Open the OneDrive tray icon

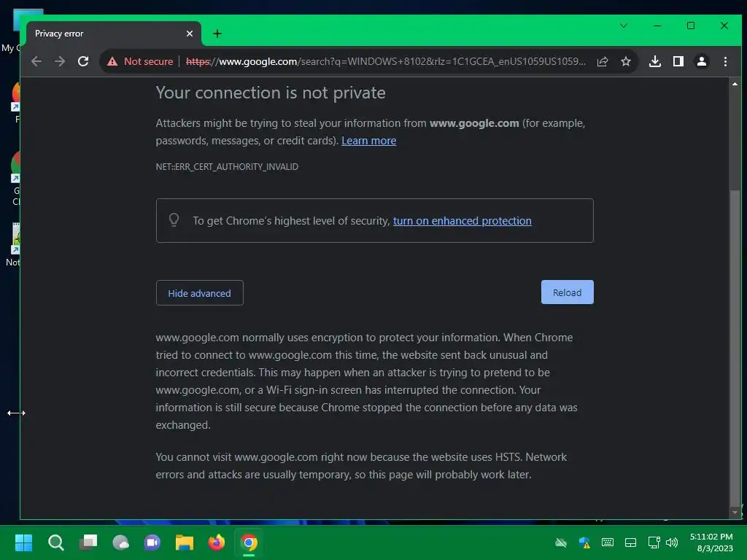pyautogui.click(x=561, y=542)
